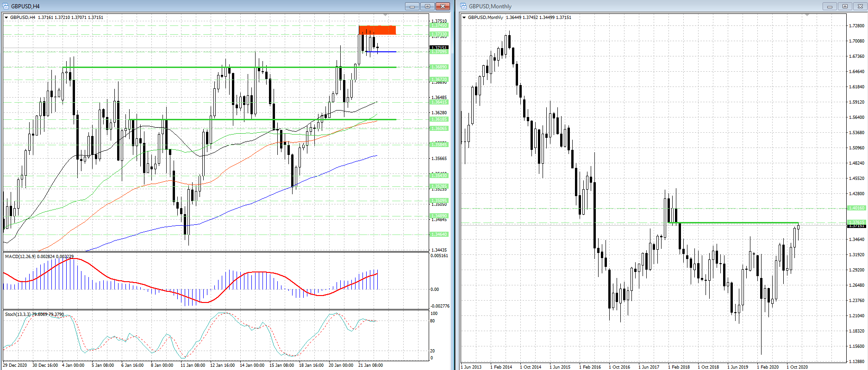Maximize the GBPUSD,H4 chart window

click(427, 6)
